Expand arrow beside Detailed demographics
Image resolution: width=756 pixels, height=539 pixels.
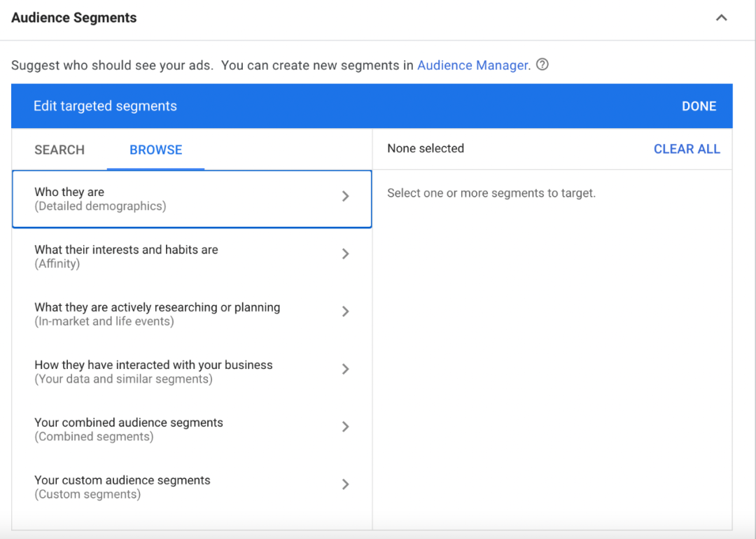point(345,197)
